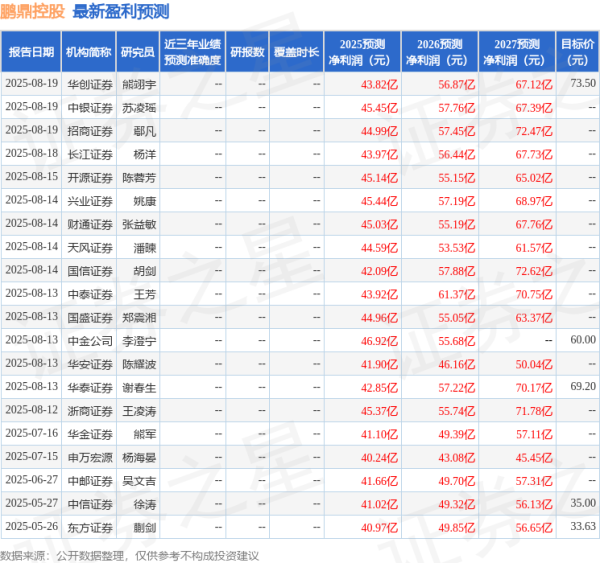Click the 2025-07-16 report date cell
Viewport: 600px width, 563px height.
[31, 433]
